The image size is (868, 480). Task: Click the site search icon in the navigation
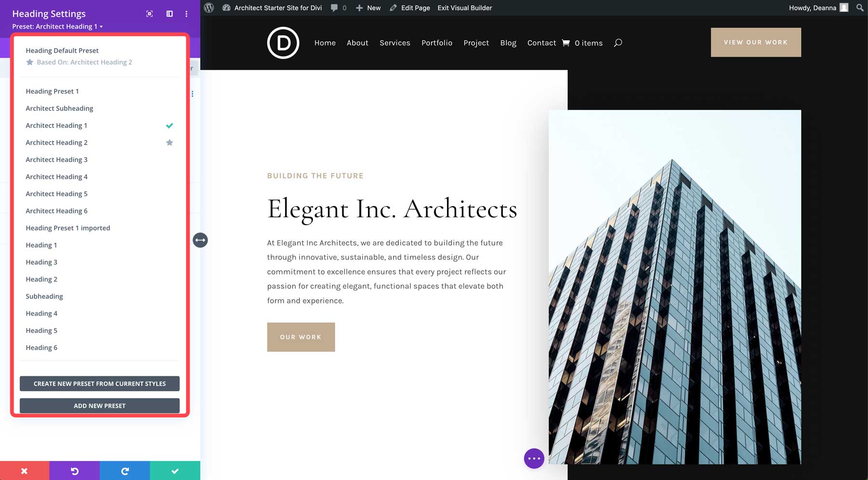(618, 43)
